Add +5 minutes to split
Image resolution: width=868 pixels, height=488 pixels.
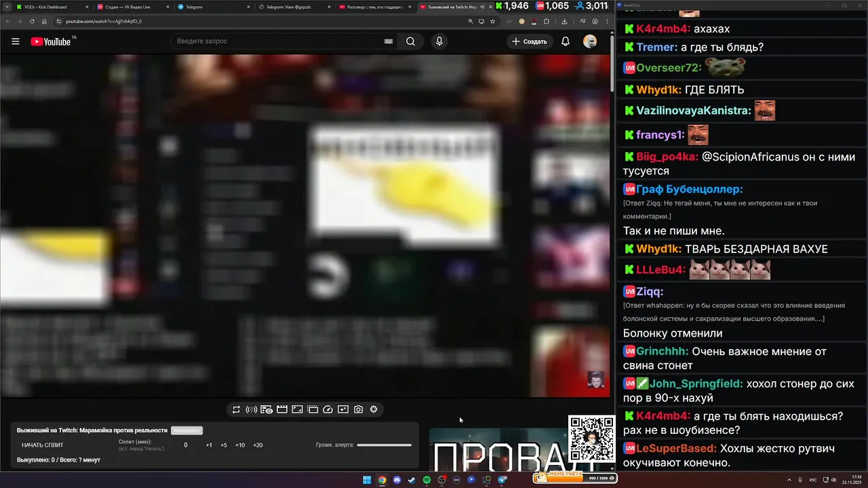point(224,445)
